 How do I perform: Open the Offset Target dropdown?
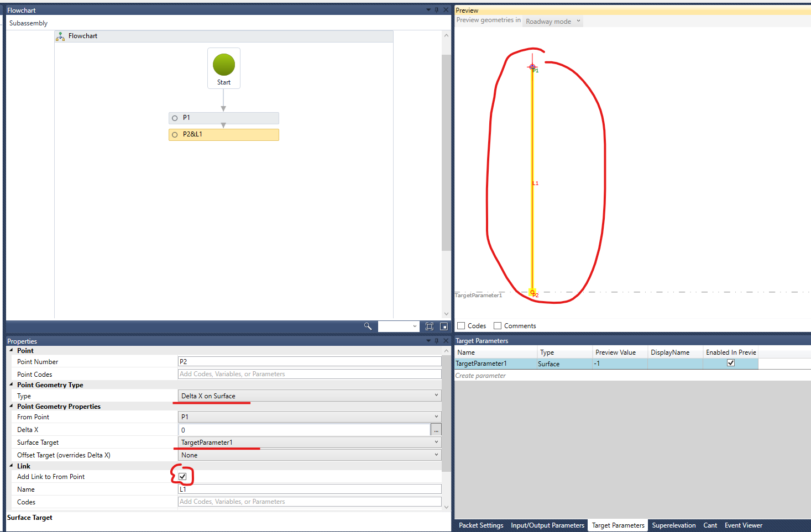click(310, 455)
